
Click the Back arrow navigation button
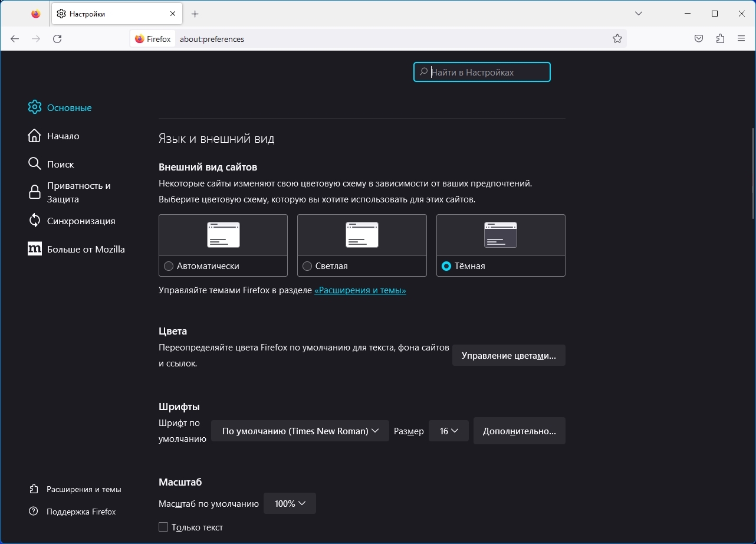[15, 39]
